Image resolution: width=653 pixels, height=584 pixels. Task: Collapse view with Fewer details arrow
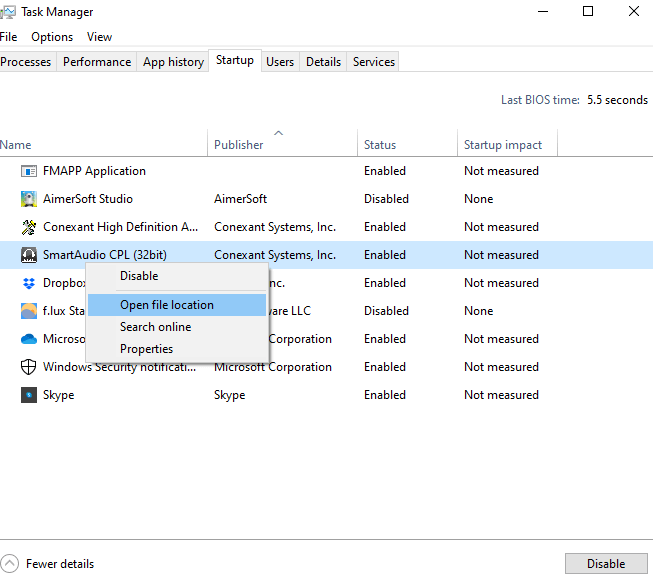(10, 564)
